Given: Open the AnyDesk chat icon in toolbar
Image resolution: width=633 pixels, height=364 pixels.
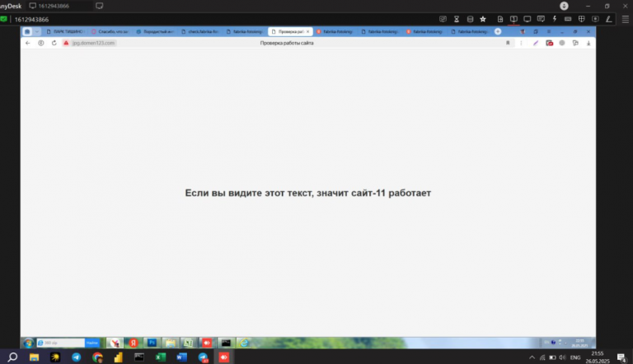Looking at the screenshot, I should [x=541, y=19].
